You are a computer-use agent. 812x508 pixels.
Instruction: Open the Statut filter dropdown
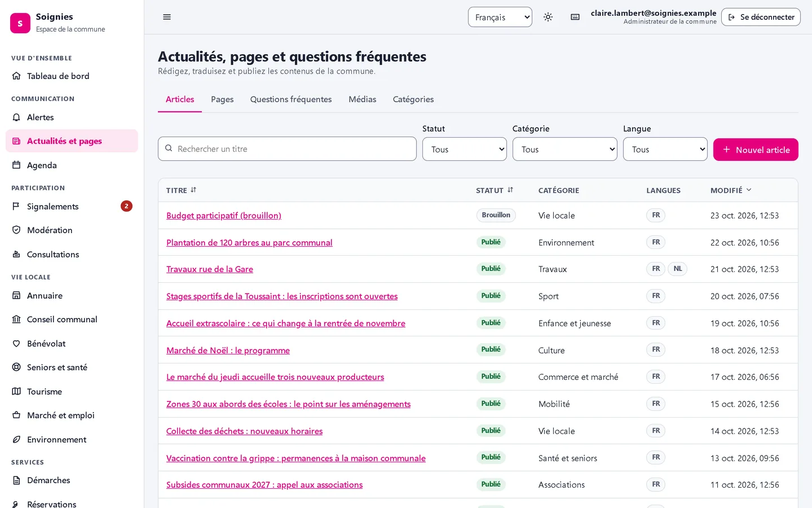click(x=465, y=150)
